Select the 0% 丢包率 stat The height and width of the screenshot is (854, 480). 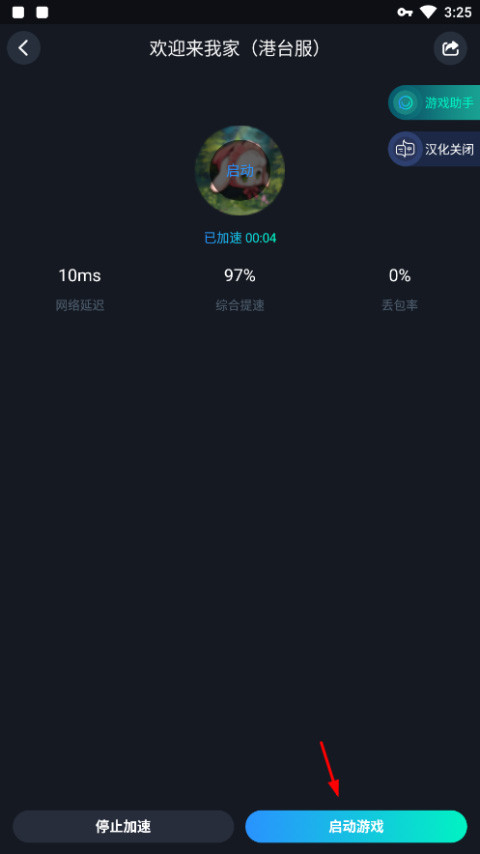tap(399, 289)
